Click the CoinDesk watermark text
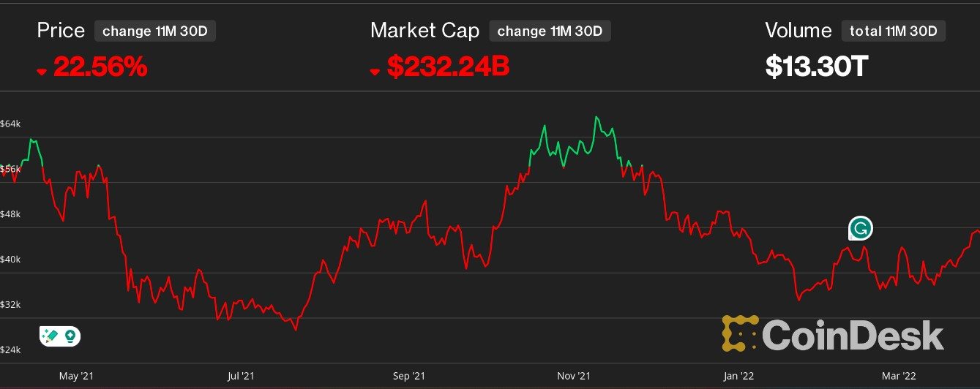Screen dimensions: 980x389 (853, 335)
